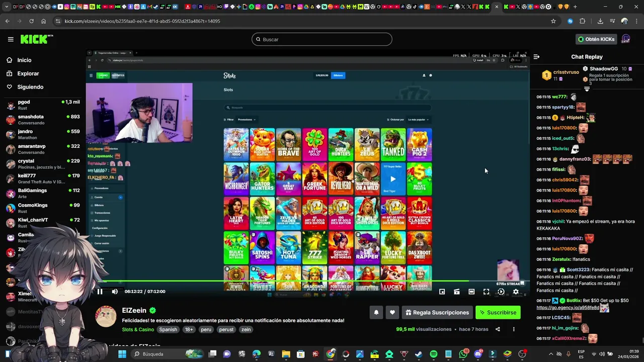The height and width of the screenshot is (362, 644).
Task: Open ElZeein channel name link
Action: point(134,311)
